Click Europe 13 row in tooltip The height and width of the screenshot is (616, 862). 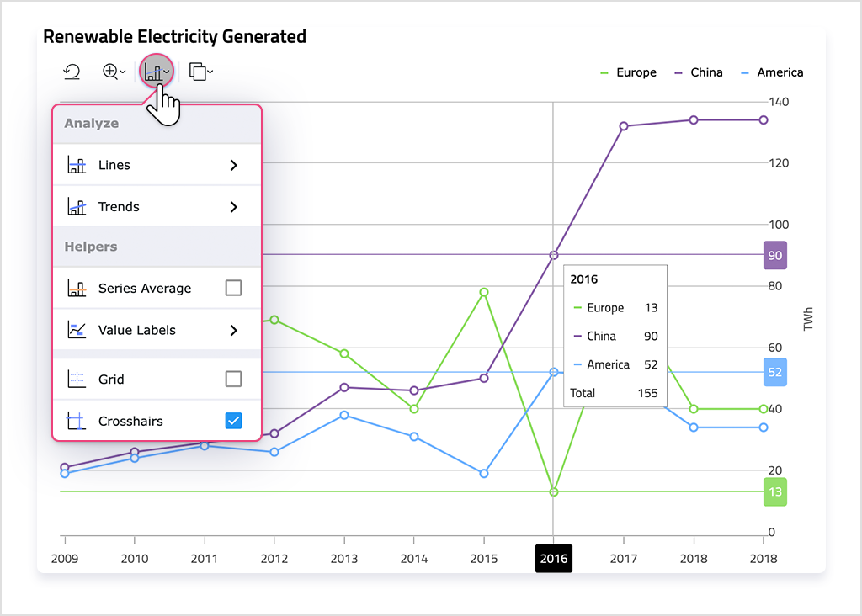coord(615,308)
